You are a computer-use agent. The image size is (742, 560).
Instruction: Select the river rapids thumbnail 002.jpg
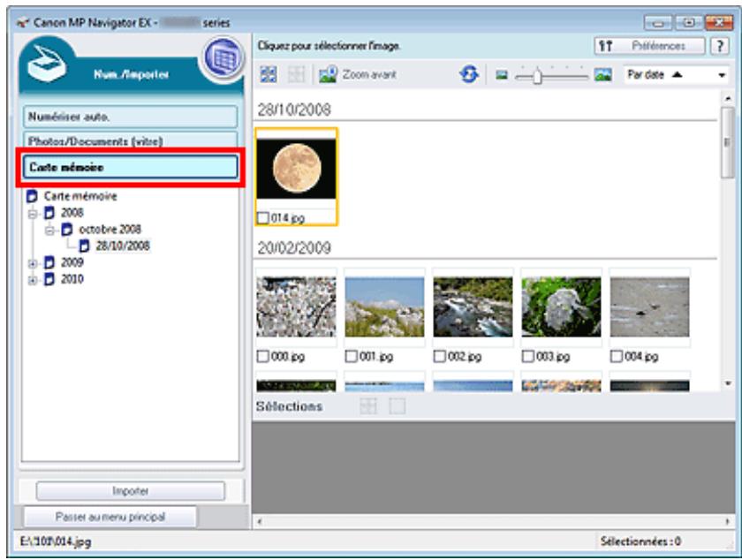473,306
